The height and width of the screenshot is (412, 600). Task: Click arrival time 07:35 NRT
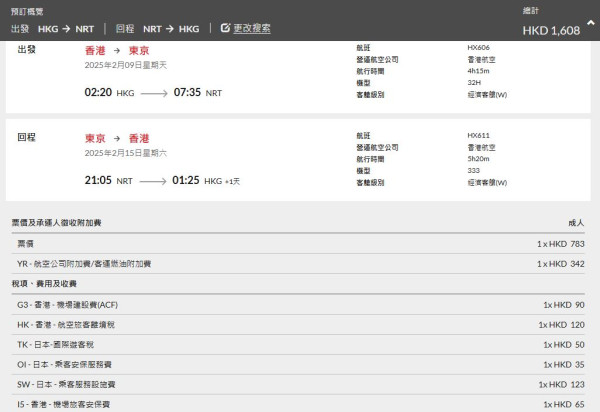click(x=198, y=93)
